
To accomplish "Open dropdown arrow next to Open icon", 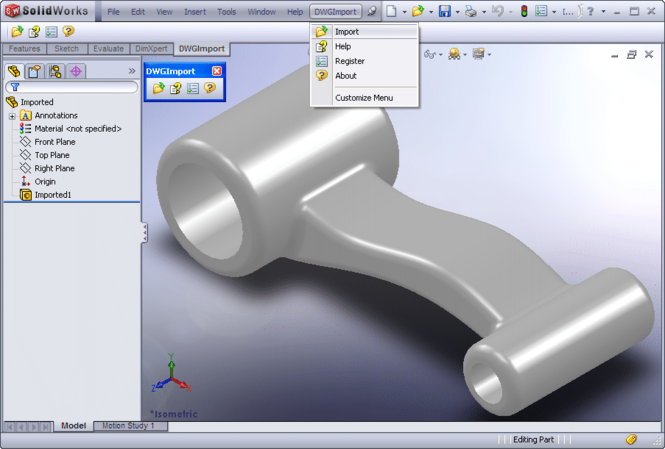I will point(431,12).
